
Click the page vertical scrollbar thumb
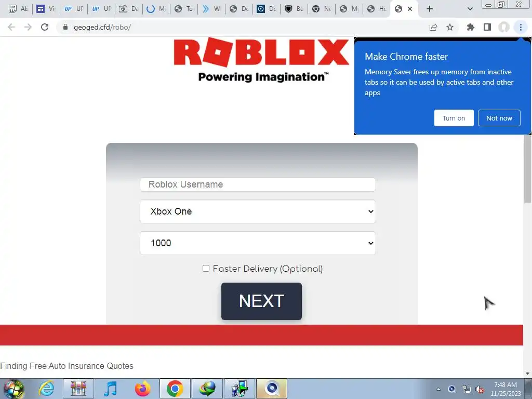[x=527, y=169]
